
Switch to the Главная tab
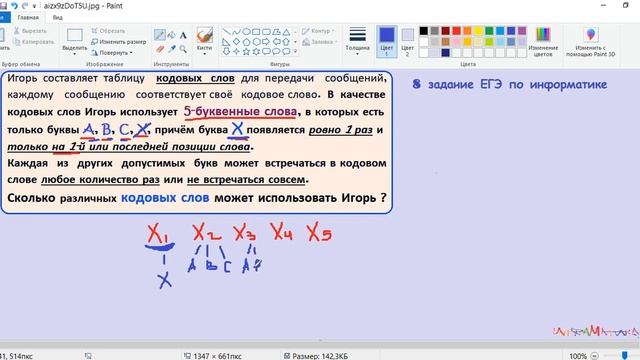pyautogui.click(x=28, y=18)
